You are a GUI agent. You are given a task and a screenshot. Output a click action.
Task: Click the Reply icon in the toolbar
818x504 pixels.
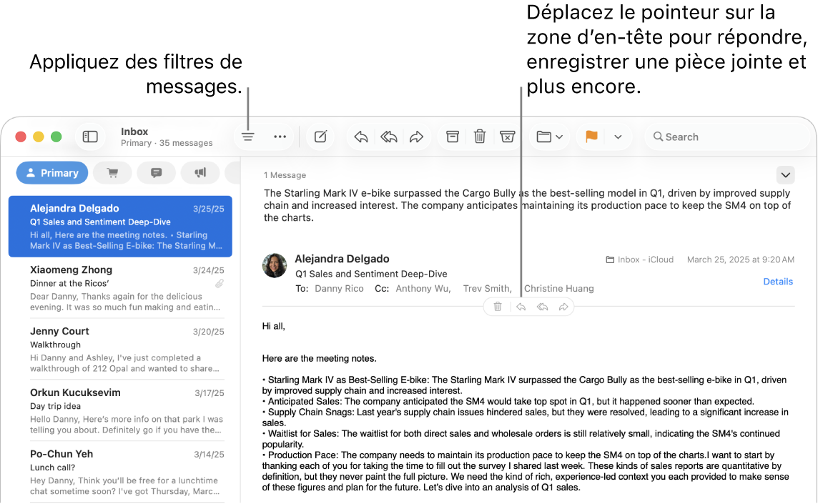tap(360, 137)
